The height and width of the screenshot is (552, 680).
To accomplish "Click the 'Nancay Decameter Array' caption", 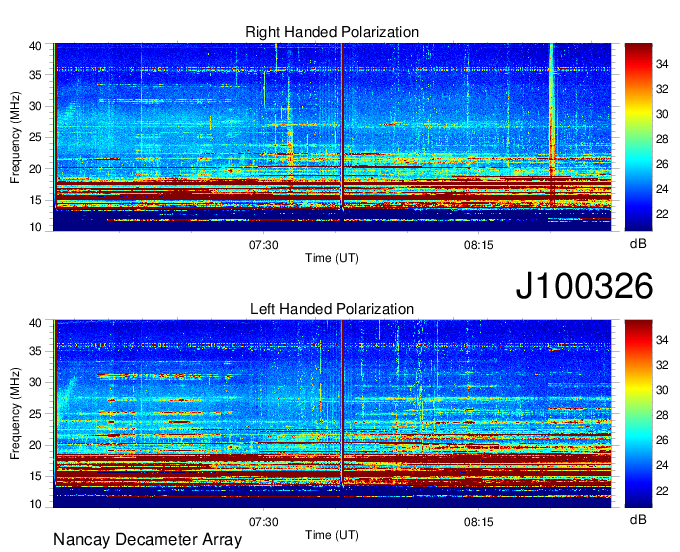I will coord(147,539).
